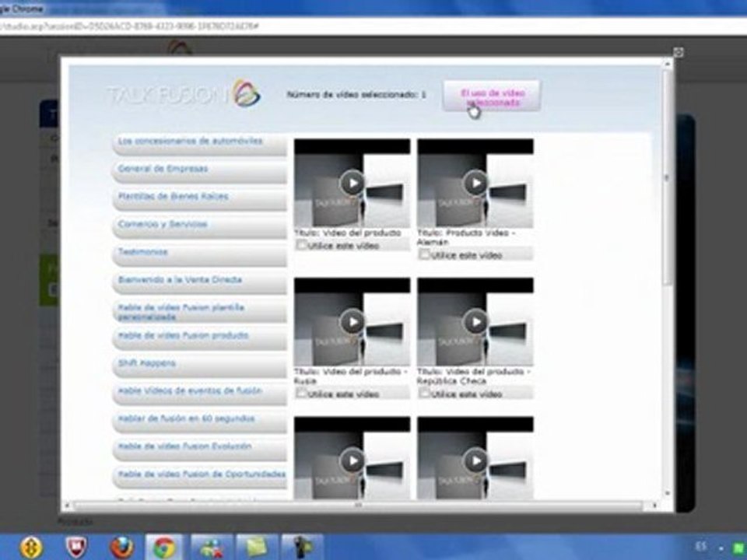Play the 'República Checa' product video

[475, 322]
